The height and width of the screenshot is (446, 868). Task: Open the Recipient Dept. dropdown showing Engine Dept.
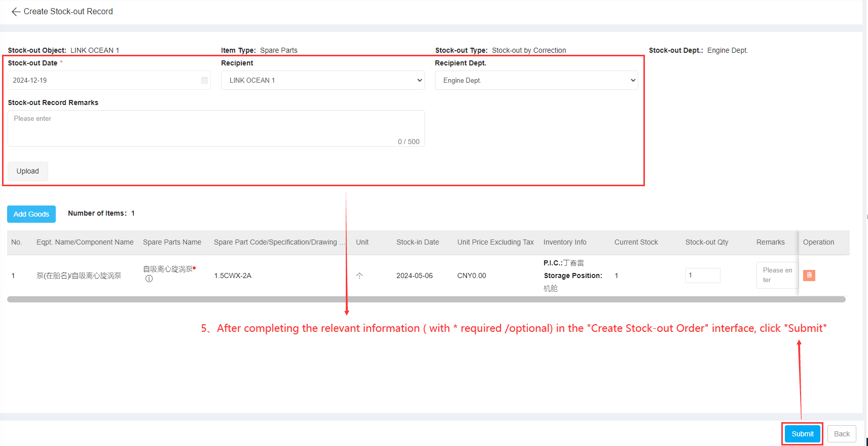click(x=536, y=80)
